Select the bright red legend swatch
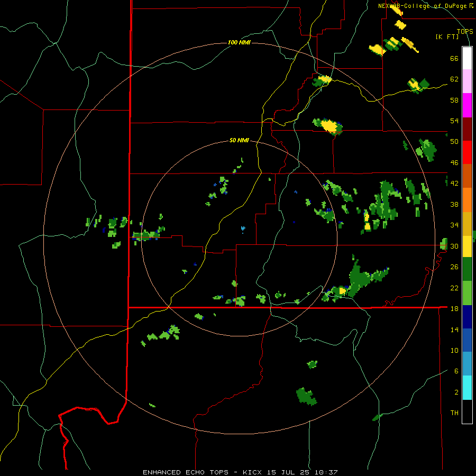This screenshot has height=476, width=476. 467,152
